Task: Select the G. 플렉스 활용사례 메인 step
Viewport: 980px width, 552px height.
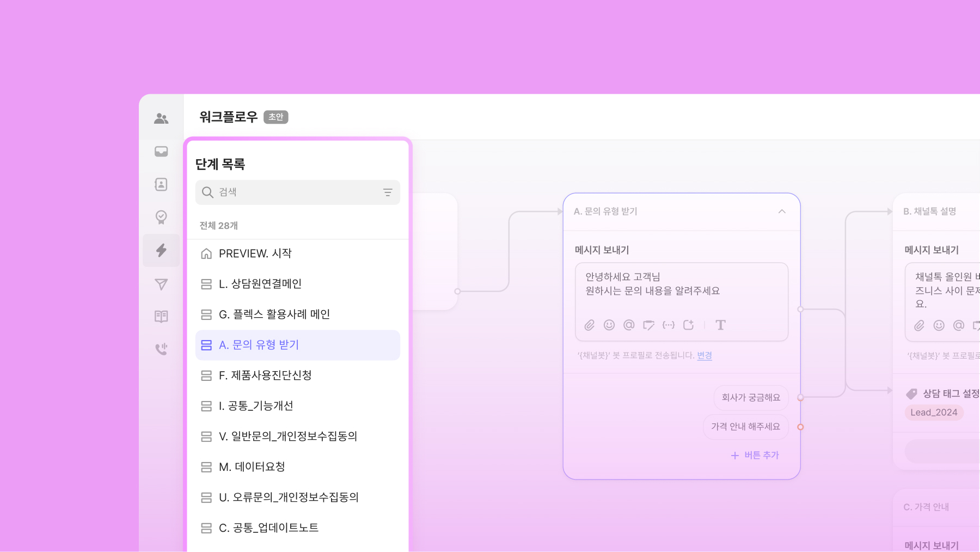Action: [x=297, y=314]
